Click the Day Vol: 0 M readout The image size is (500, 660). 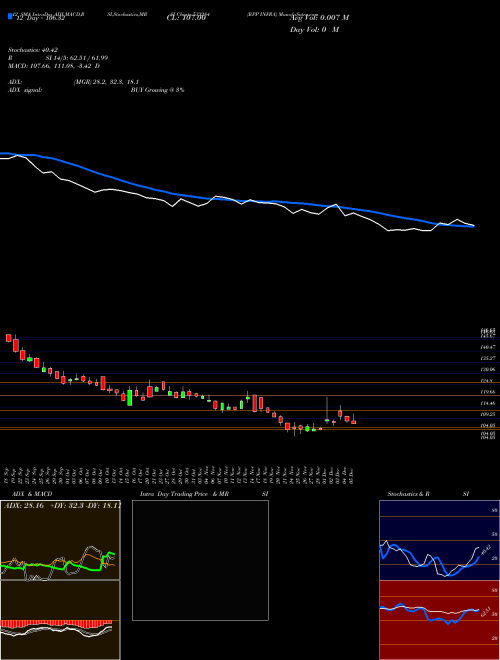[x=314, y=30]
